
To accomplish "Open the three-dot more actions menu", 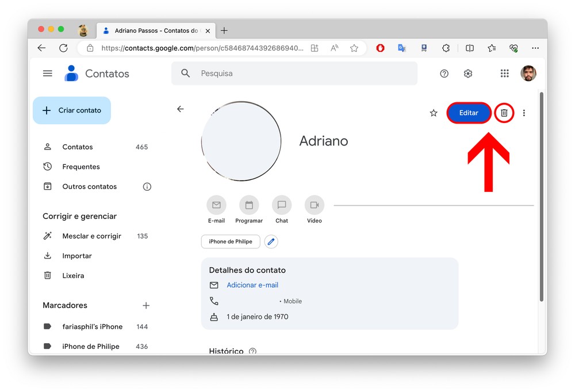I will click(x=524, y=113).
